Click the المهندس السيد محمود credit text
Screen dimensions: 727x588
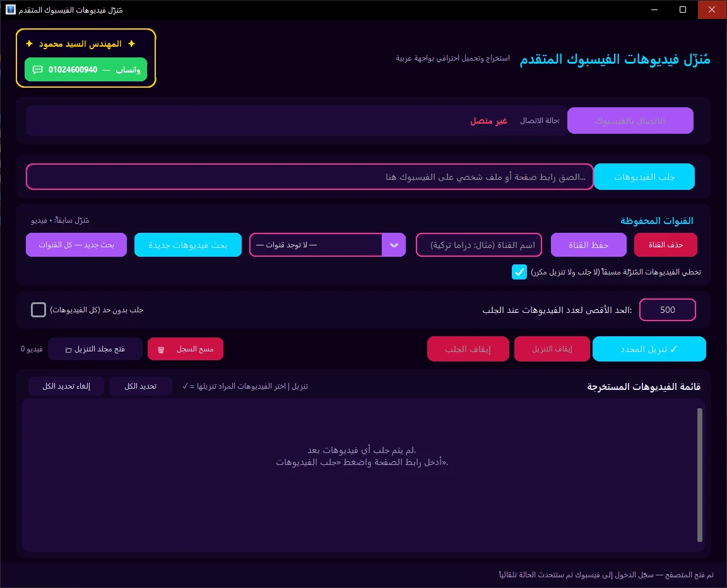click(x=80, y=44)
